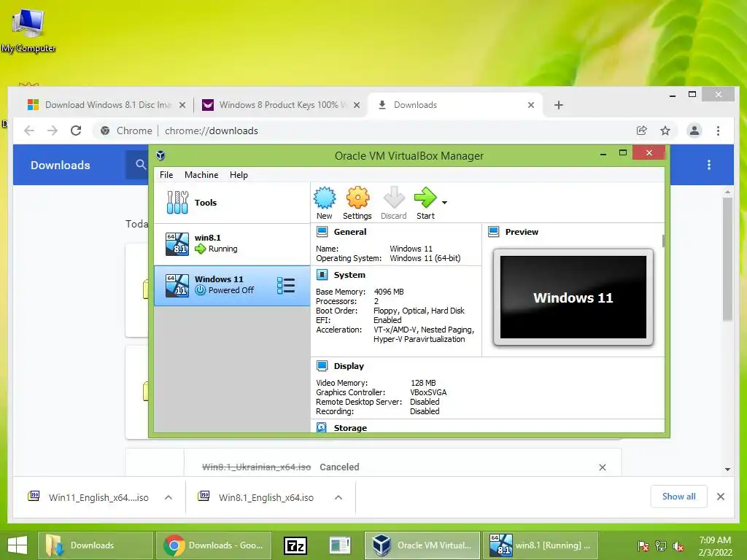
Task: Click the Windows 11 preview thumbnail
Action: click(x=573, y=297)
